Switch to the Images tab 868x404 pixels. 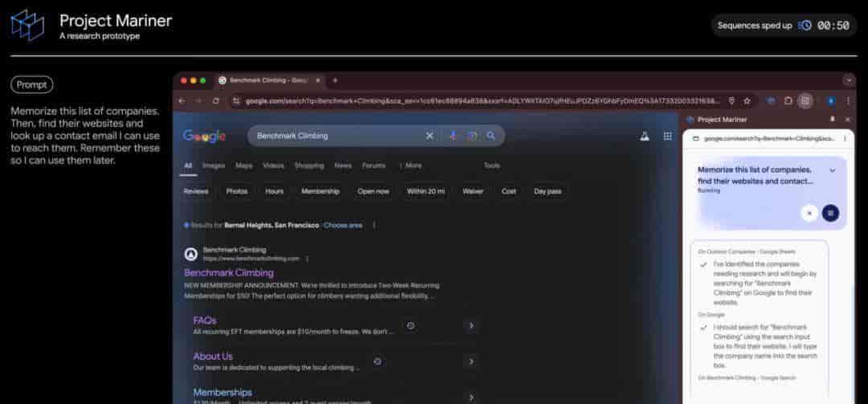coord(214,165)
